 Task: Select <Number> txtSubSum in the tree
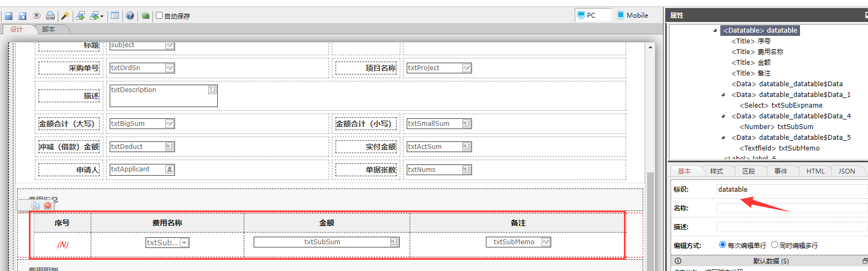776,127
